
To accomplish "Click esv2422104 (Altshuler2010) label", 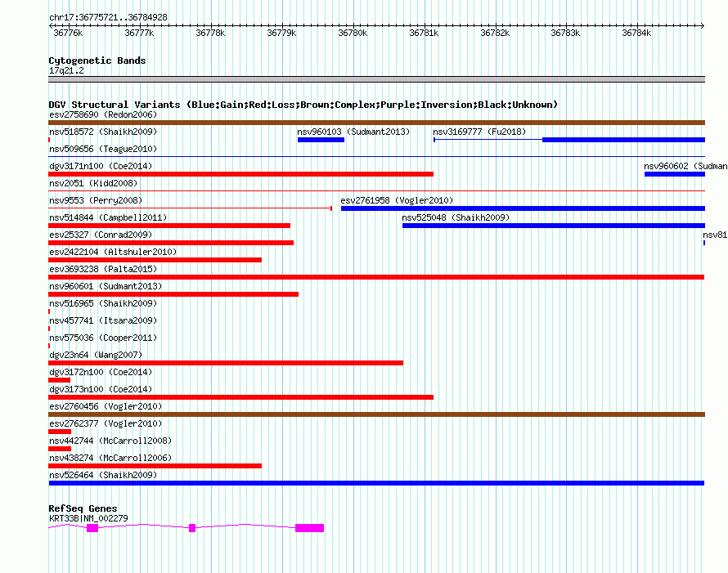I will [113, 252].
